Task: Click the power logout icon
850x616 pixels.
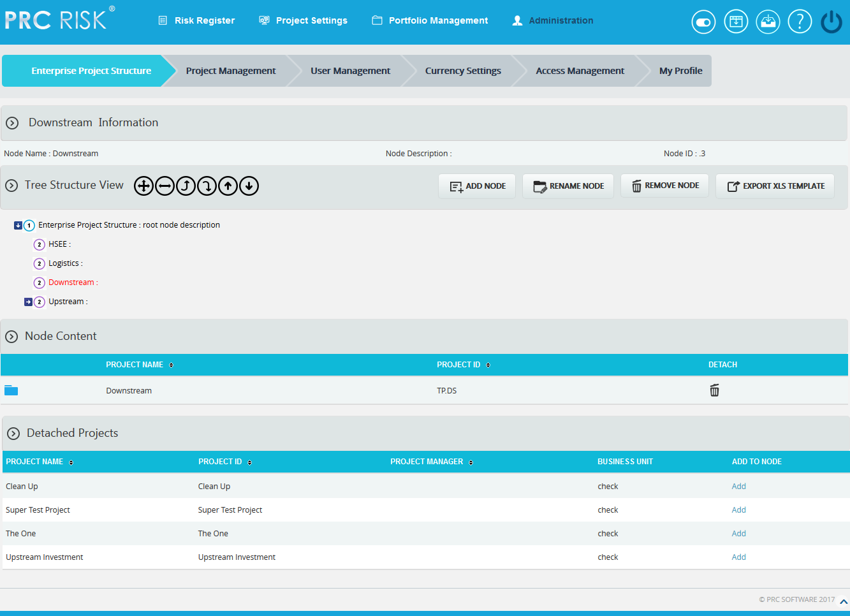Action: click(832, 22)
